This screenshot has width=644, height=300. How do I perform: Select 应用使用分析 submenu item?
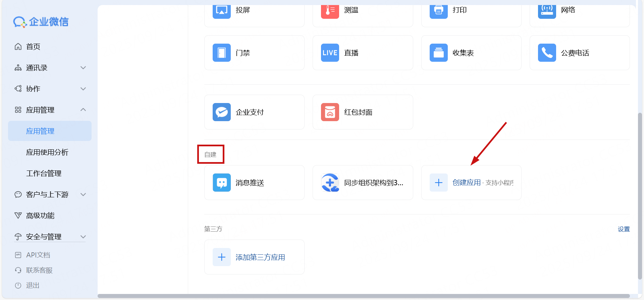coord(47,152)
